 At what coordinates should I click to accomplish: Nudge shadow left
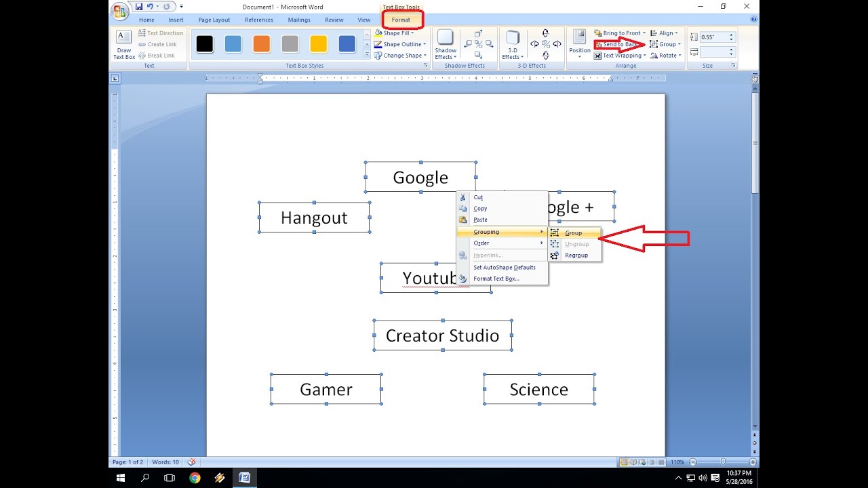pos(467,44)
